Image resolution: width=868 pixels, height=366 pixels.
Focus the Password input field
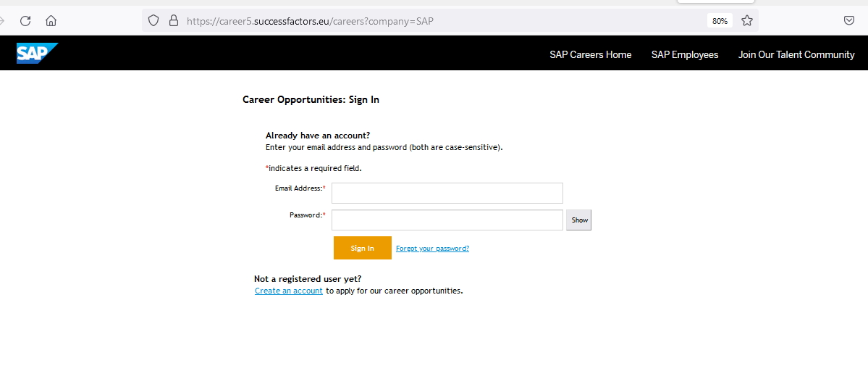point(447,220)
